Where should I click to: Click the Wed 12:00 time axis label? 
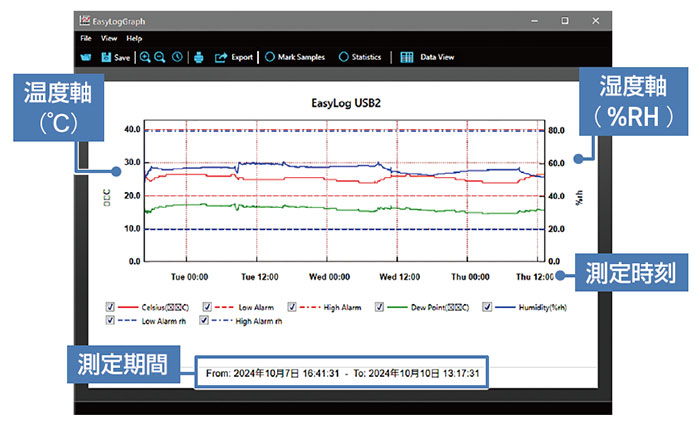tap(400, 277)
